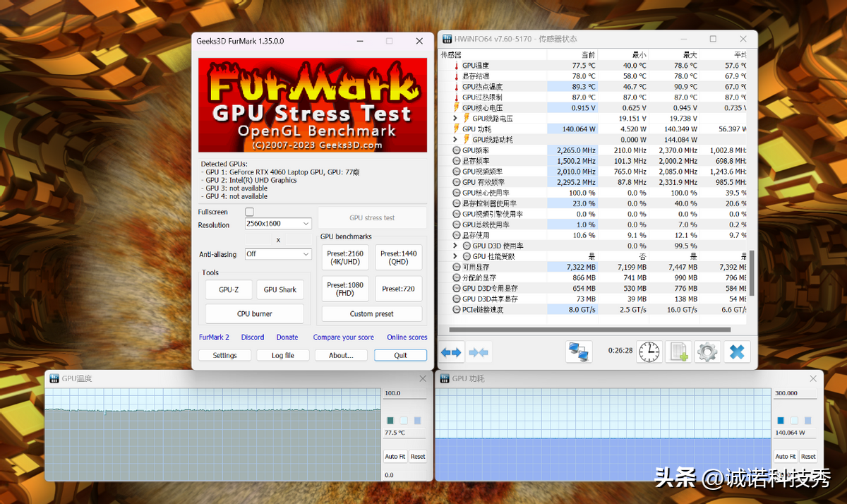Click the round icon beside GPU核心使用率 row

click(456, 193)
